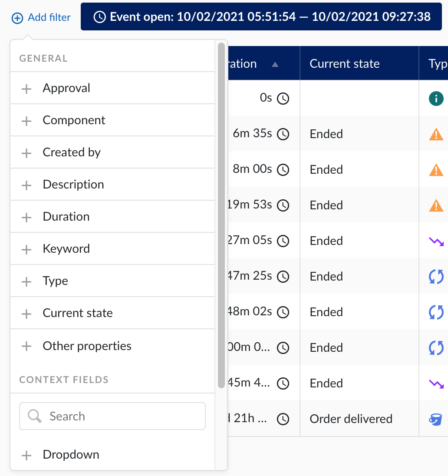Pick the Current state filter item
This screenshot has height=476, width=448.
point(77,313)
